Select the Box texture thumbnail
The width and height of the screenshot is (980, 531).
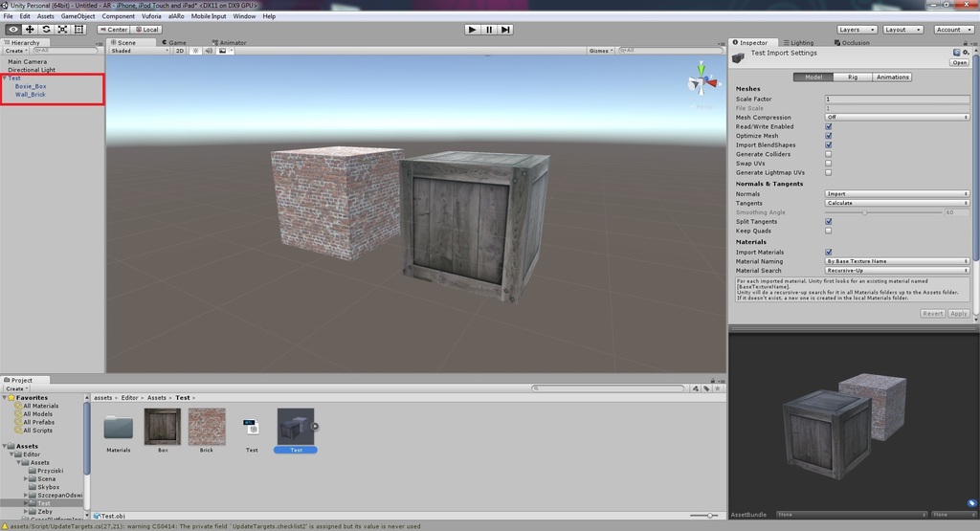point(163,427)
